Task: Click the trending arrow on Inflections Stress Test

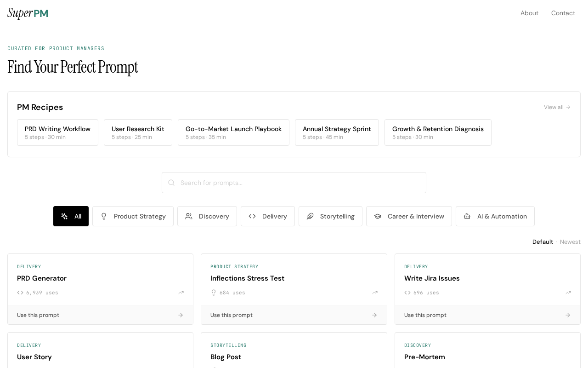Action: click(x=375, y=293)
